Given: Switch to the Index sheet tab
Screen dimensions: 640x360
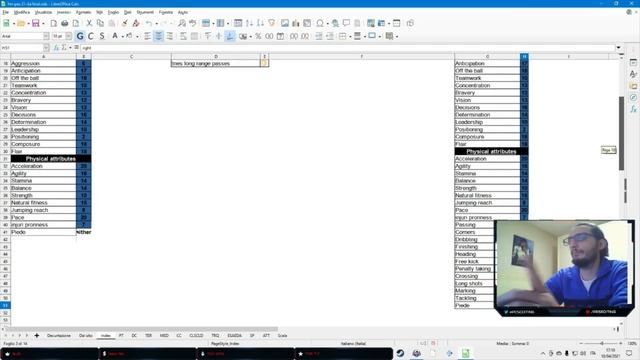Looking at the screenshot, I should 106,336.
